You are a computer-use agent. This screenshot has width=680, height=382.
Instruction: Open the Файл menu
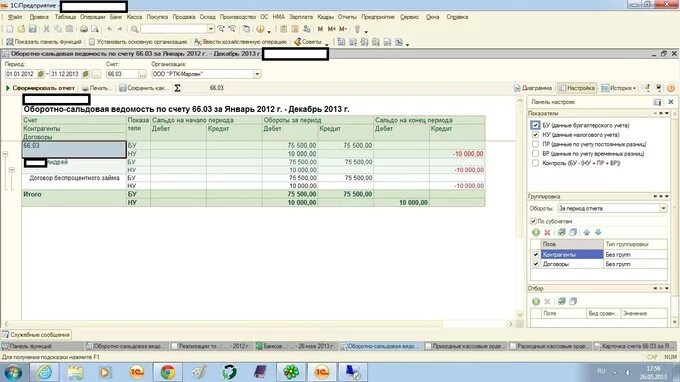click(15, 17)
